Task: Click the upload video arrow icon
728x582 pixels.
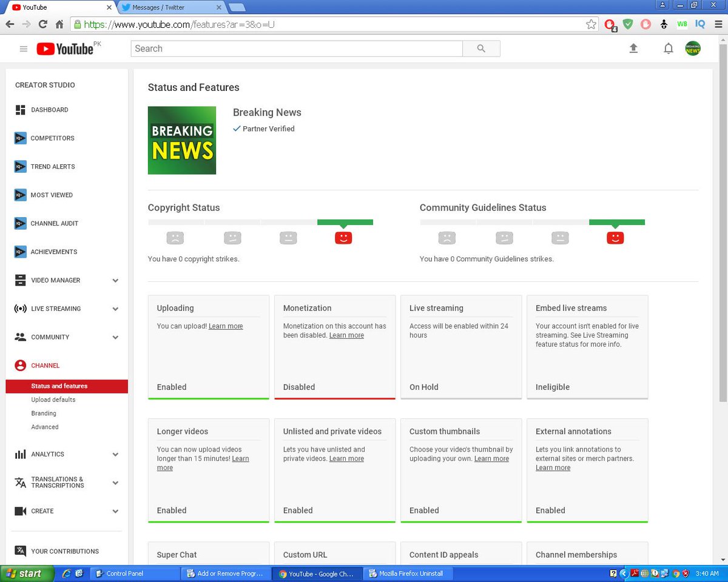Action: pos(633,48)
